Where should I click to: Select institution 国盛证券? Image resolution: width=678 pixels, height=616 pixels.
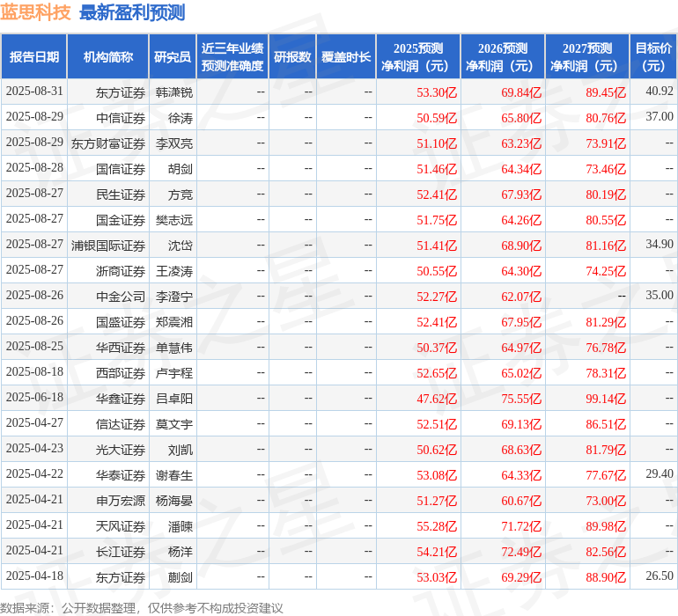(121, 322)
